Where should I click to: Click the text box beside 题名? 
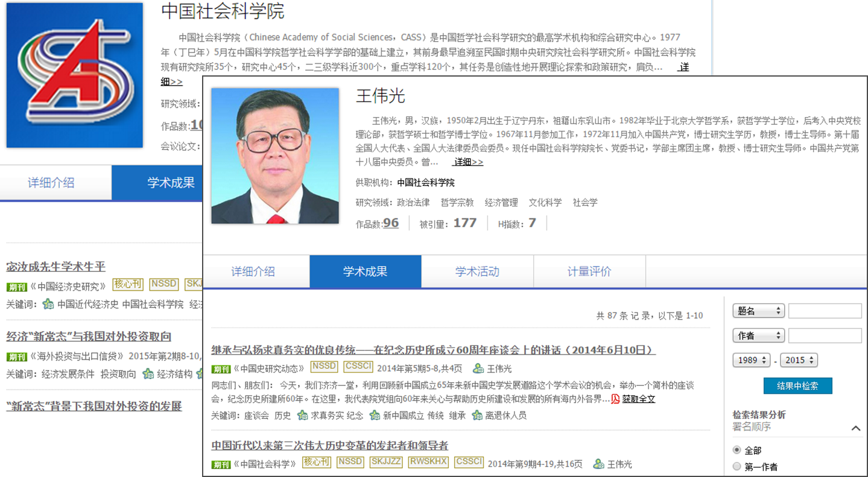[x=825, y=311]
